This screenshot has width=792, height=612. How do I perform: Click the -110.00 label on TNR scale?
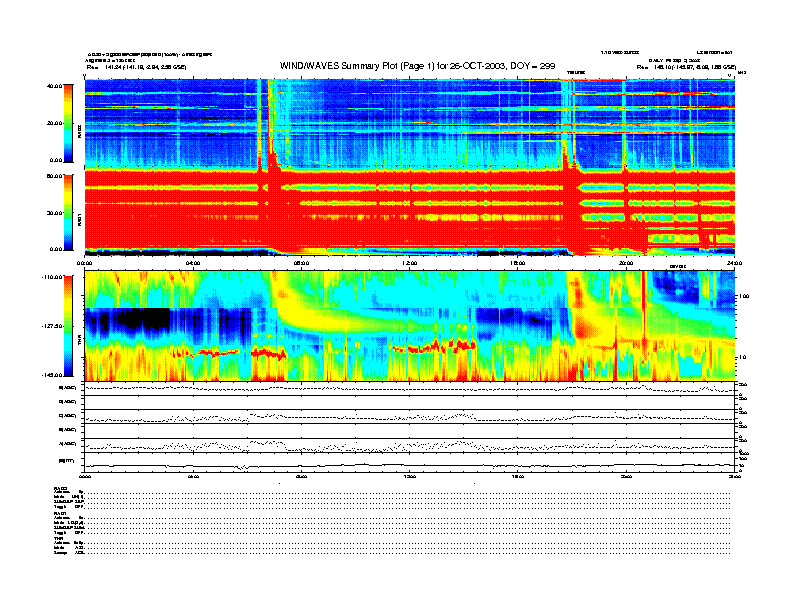(52, 277)
